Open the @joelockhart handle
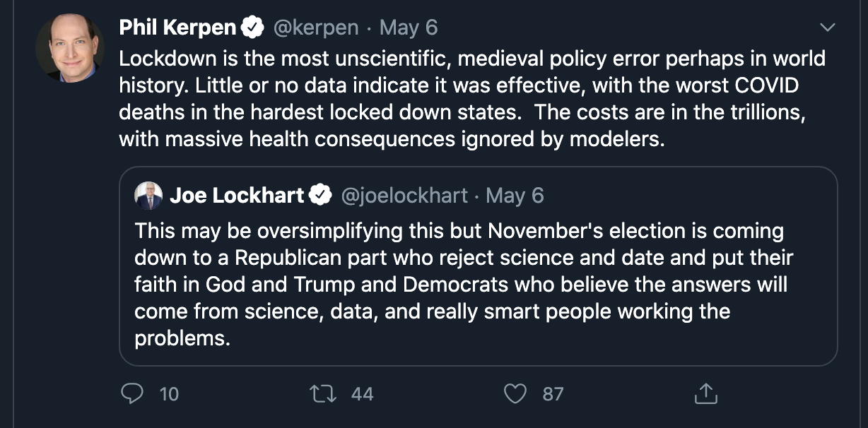868x428 pixels. click(x=404, y=196)
